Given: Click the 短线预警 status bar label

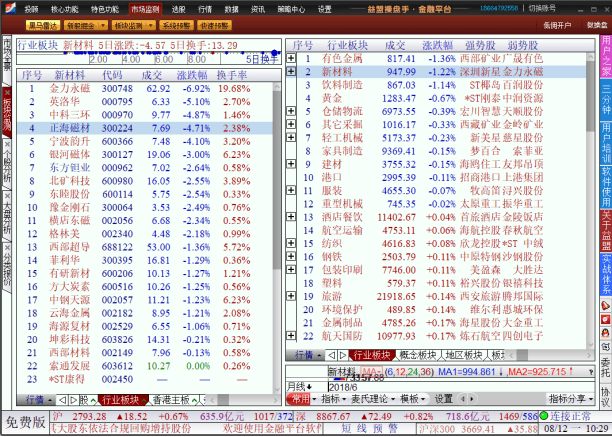Looking at the screenshot, I should 369,428.
